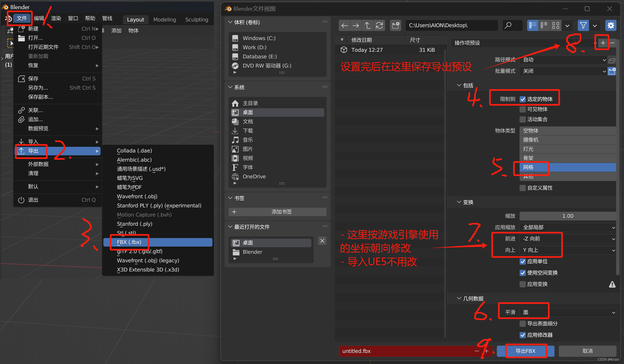The image size is (624, 364).
Task: Choose Wavefront (.obj) export option
Action: click(x=158, y=196)
